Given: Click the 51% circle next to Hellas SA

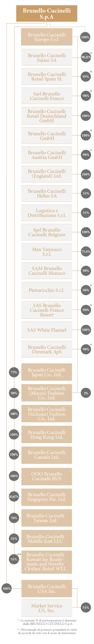Looking at the screenshot, I should tap(86, 193).
